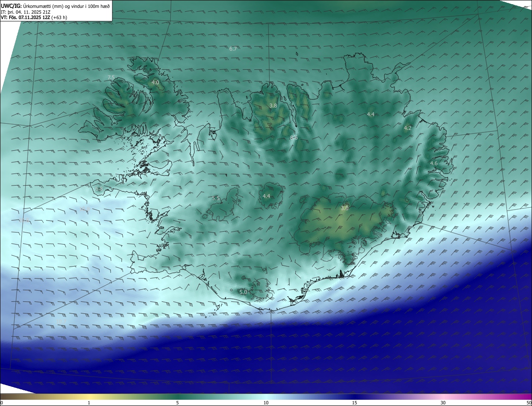
Task: Click the 5.0 value label on the map
Action: pyautogui.click(x=243, y=292)
